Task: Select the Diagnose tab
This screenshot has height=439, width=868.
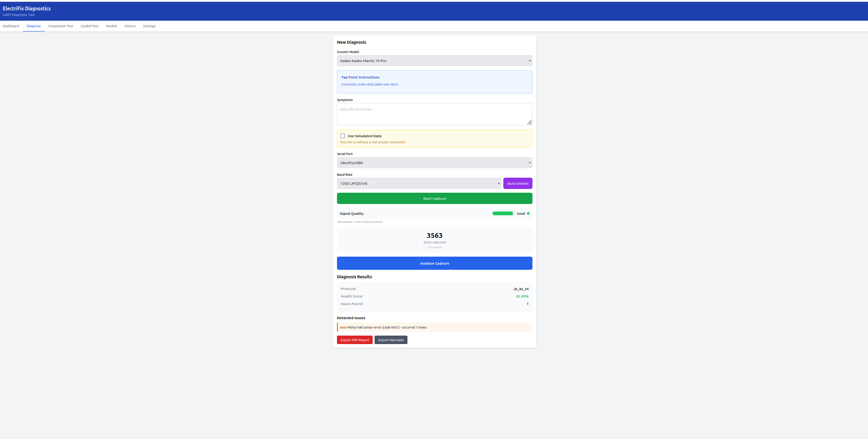Action: click(33, 26)
